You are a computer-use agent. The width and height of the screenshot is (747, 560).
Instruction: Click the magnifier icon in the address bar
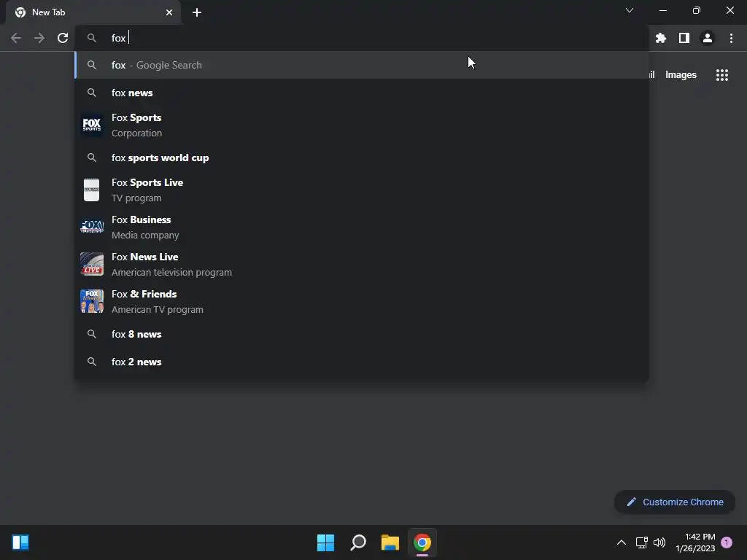click(x=92, y=38)
